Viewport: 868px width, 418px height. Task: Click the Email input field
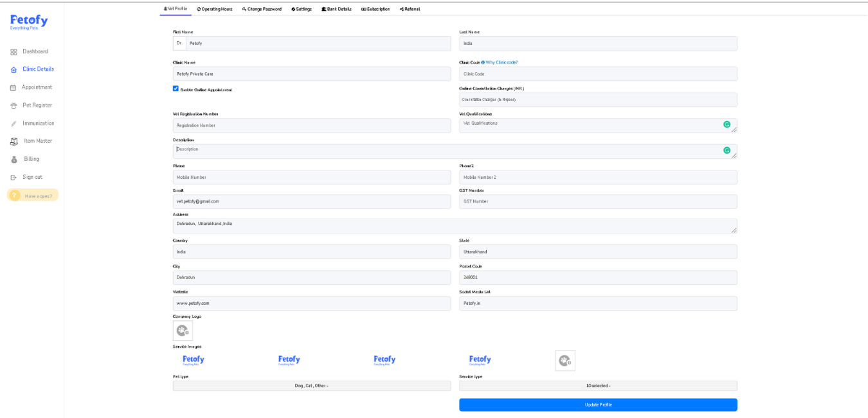point(312,201)
